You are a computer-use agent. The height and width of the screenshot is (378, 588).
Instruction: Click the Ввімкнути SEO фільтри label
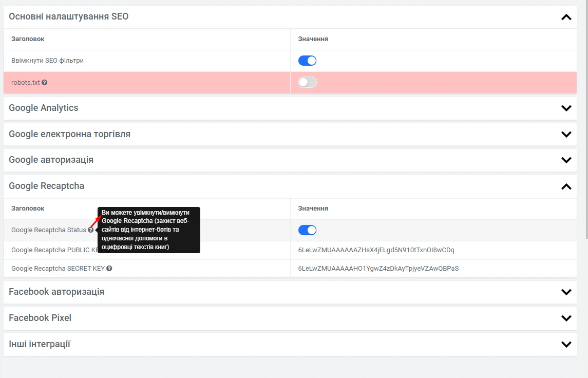point(47,61)
